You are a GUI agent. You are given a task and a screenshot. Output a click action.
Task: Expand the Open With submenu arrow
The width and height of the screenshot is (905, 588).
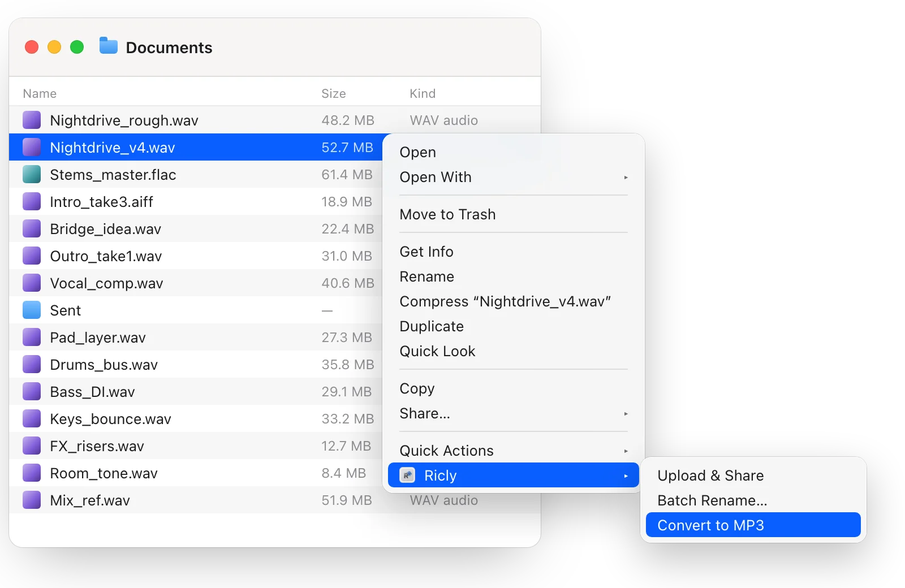point(626,178)
